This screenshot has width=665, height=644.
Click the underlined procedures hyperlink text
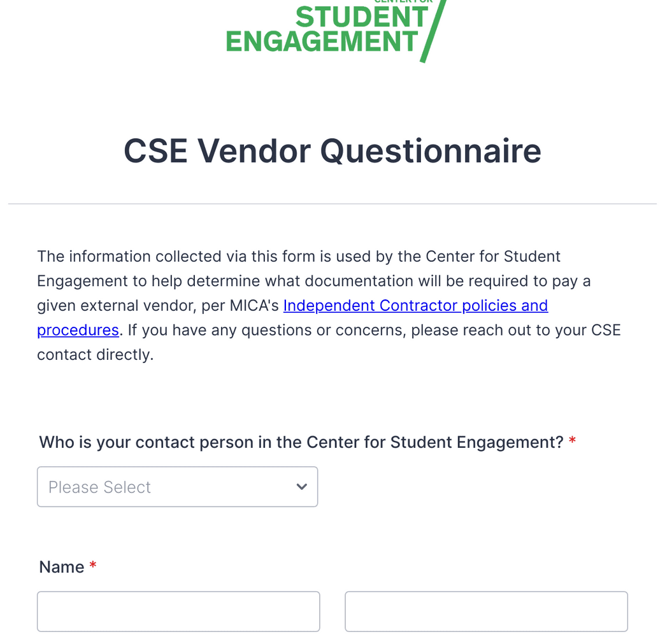(78, 330)
